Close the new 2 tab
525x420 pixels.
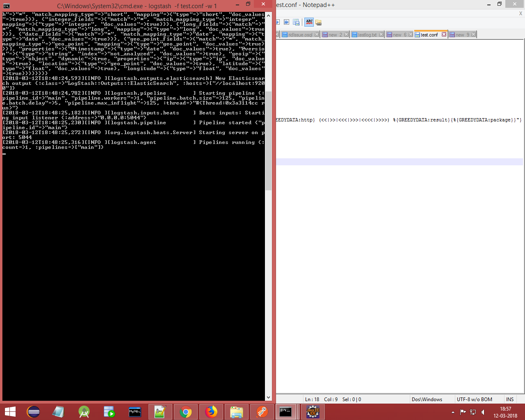(x=347, y=34)
